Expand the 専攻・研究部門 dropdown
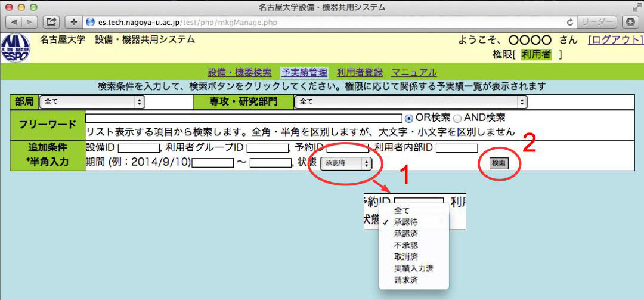The height and width of the screenshot is (300, 644). tap(411, 102)
